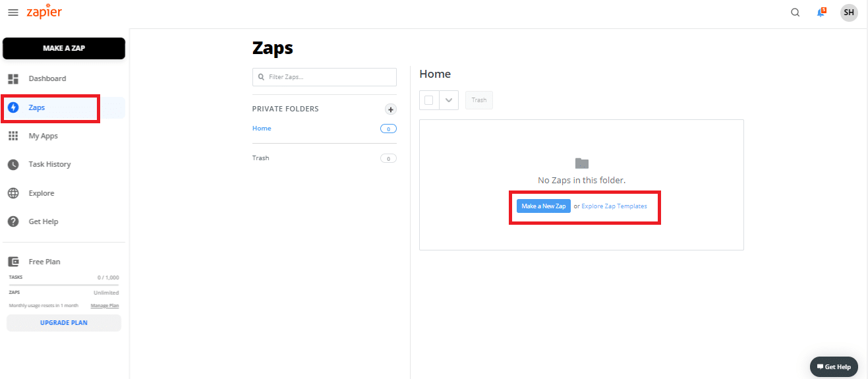Open the SH user avatar menu
The height and width of the screenshot is (379, 868).
pyautogui.click(x=849, y=13)
